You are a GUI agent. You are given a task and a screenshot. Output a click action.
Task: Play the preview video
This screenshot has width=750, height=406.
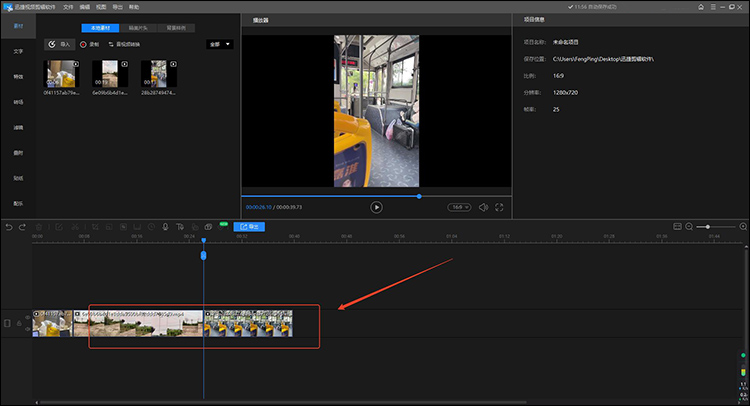[376, 207]
